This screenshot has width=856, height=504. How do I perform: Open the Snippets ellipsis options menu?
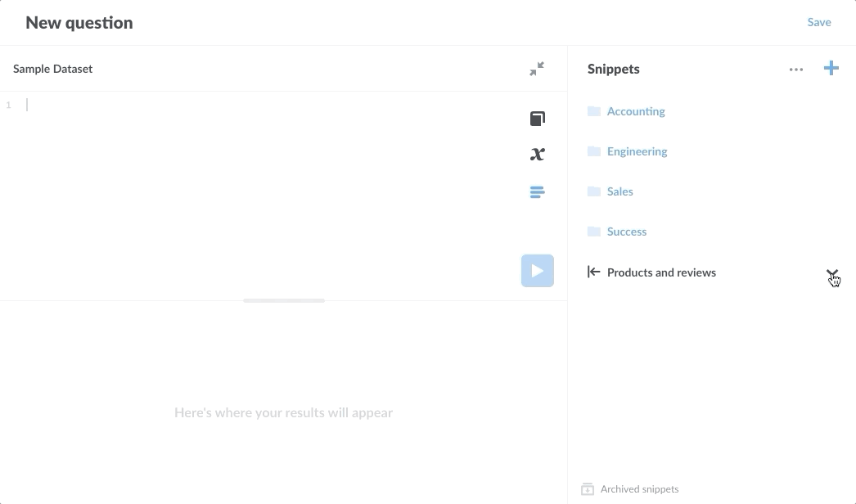click(x=796, y=70)
